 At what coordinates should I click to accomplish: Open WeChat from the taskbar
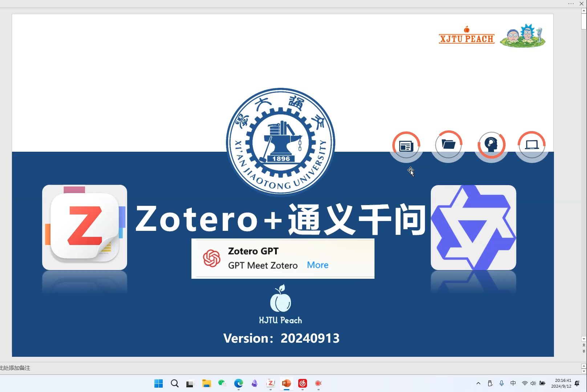coord(222,383)
